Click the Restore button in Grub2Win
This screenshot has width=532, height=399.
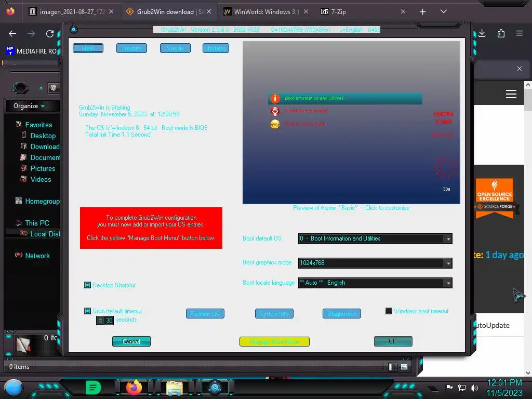click(x=131, y=48)
